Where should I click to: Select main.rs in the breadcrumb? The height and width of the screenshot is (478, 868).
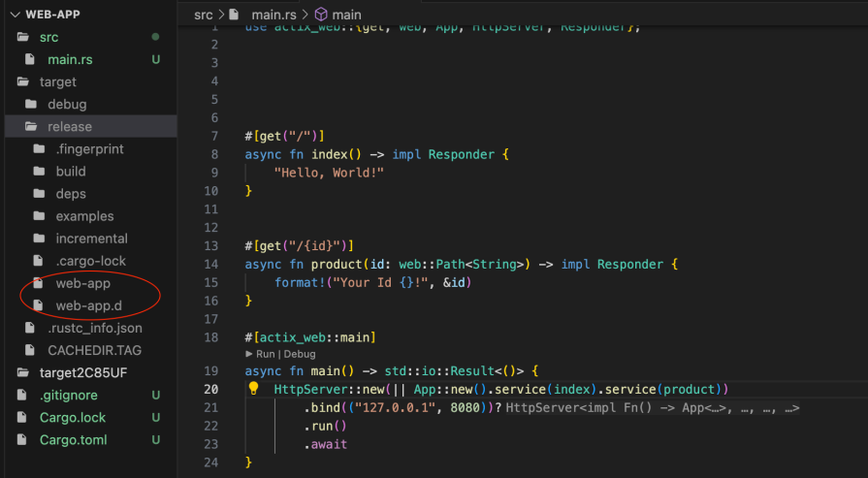tap(273, 15)
